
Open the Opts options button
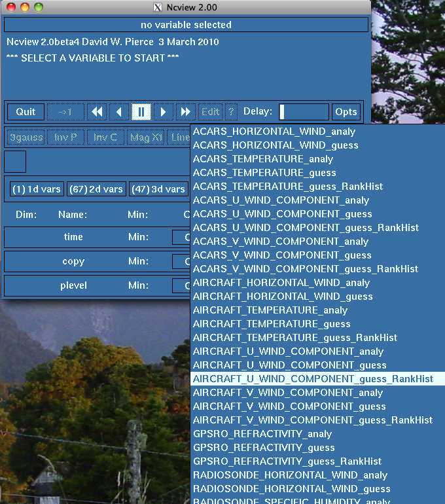[346, 112]
